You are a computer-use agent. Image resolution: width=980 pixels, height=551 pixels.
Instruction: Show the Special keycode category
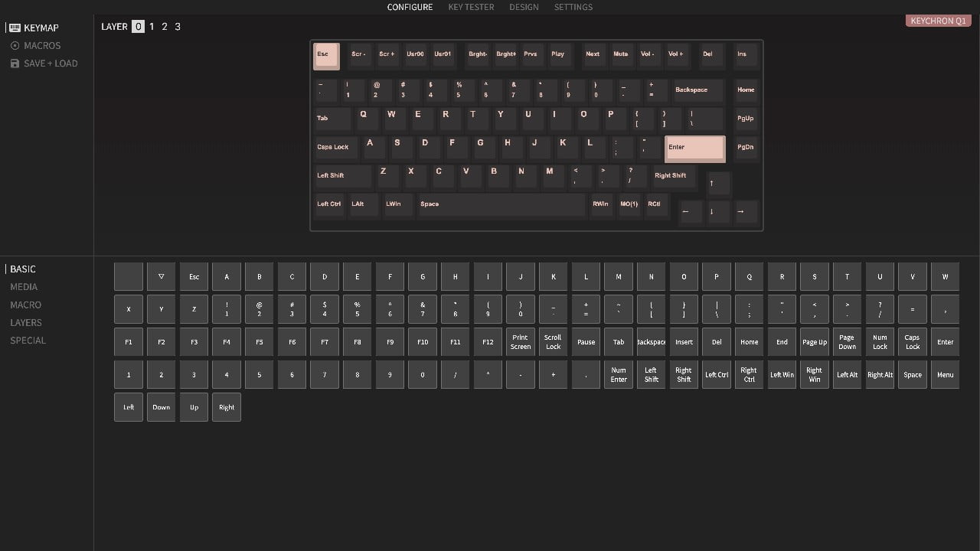point(28,341)
